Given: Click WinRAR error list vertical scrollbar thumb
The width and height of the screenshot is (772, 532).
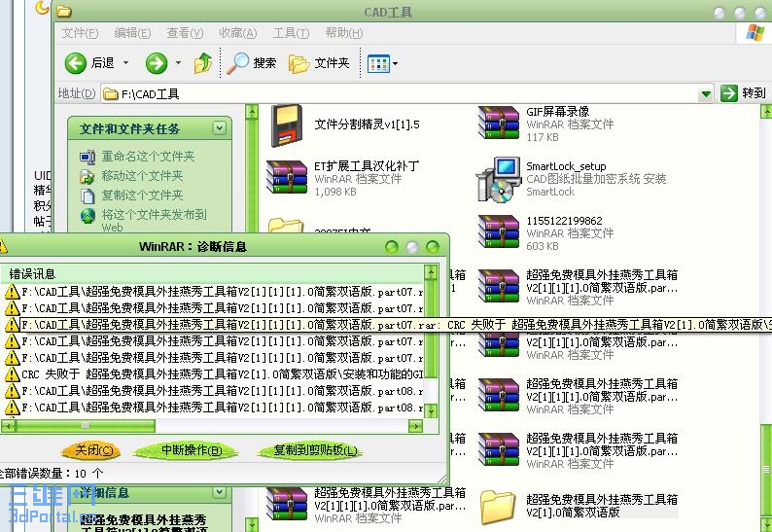Looking at the screenshot, I should point(431,328).
